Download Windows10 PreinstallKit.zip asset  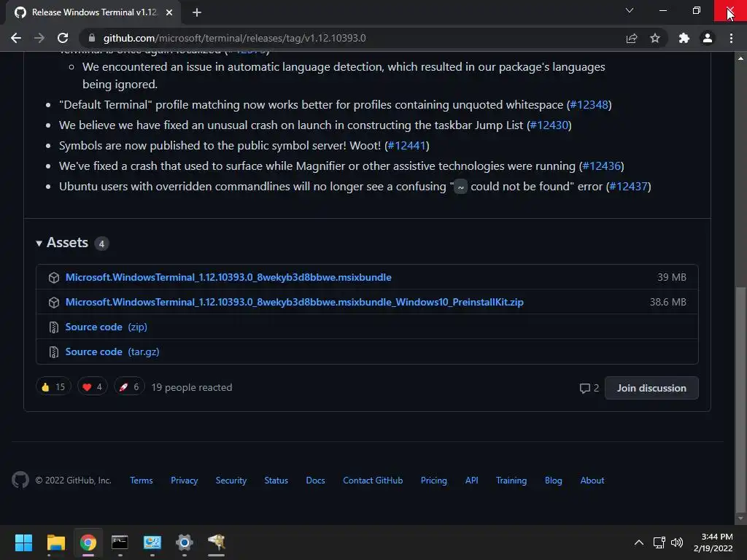point(295,302)
